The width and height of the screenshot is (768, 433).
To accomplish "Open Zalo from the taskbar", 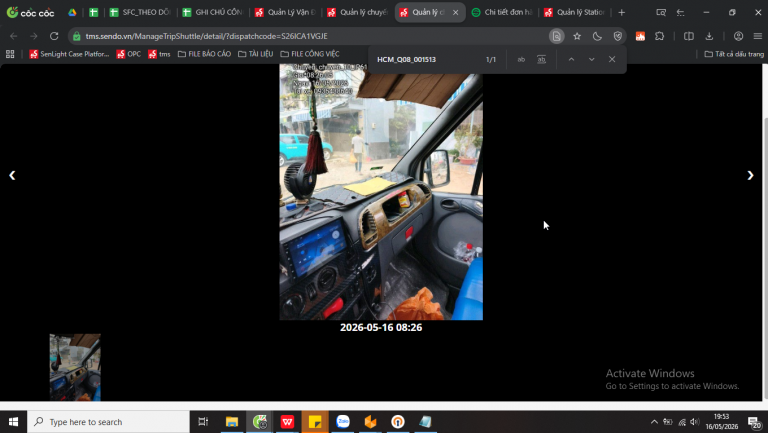I will coord(343,422).
